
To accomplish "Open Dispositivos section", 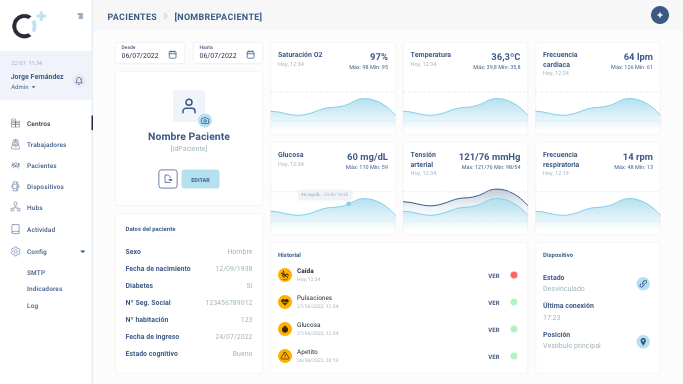I will (46, 186).
